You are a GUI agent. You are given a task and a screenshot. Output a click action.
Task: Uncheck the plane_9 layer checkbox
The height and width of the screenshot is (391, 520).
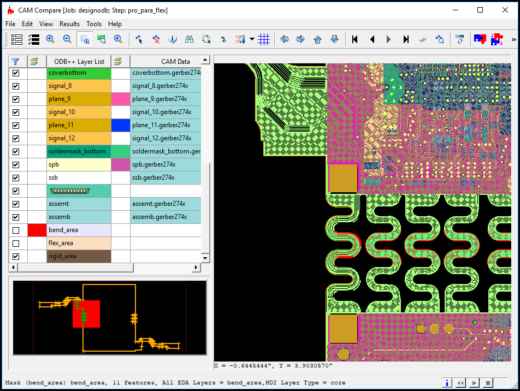tap(16, 99)
